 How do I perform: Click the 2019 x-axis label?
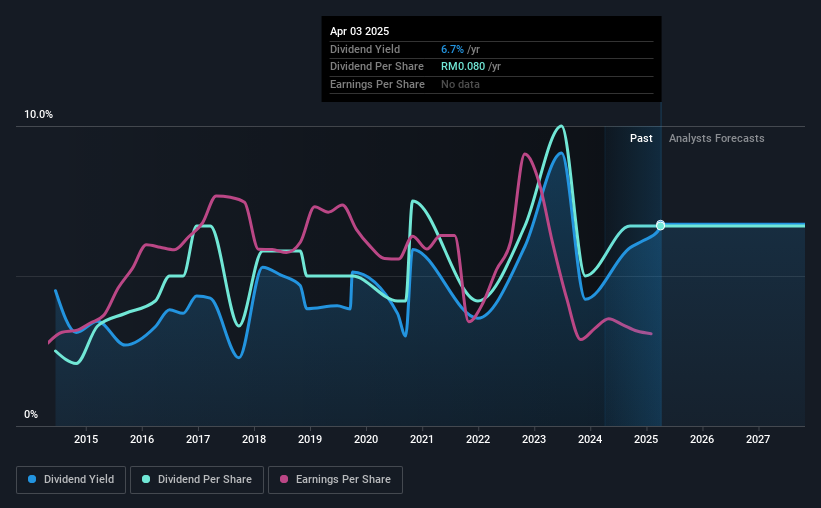coord(310,439)
